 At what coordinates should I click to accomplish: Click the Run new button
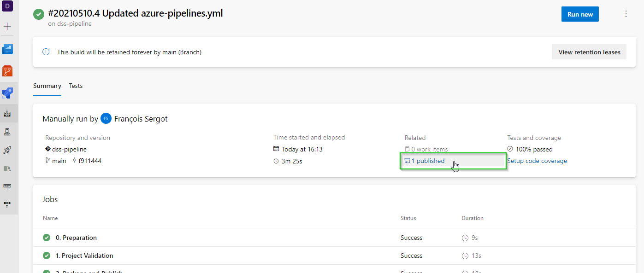coord(579,14)
